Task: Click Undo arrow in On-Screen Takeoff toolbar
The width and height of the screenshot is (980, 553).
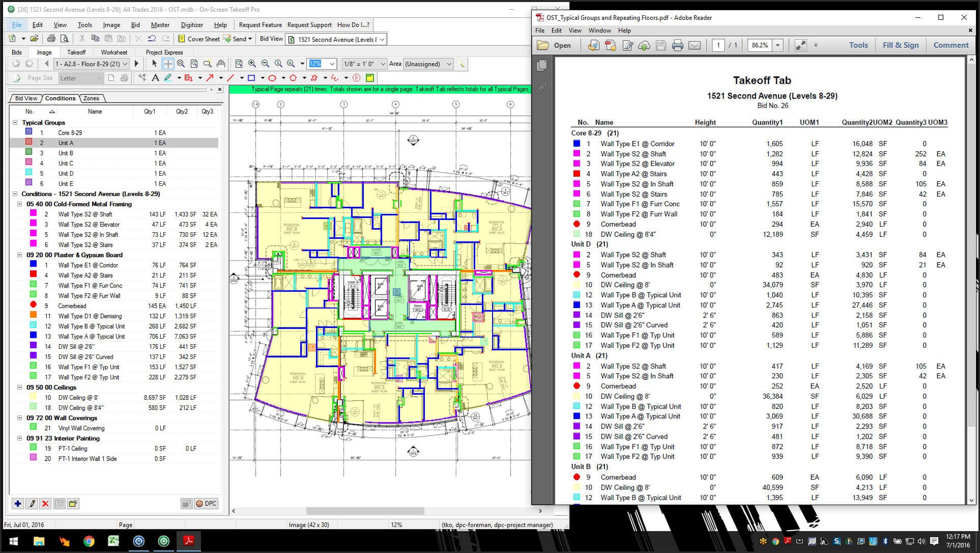Action: click(x=152, y=39)
